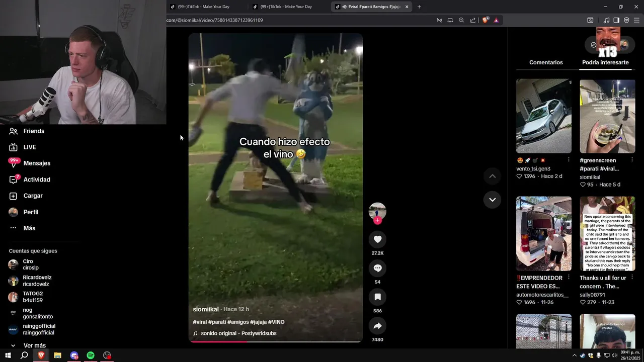Open a new browser tab
Image resolution: width=644 pixels, height=362 pixels.
[419, 7]
